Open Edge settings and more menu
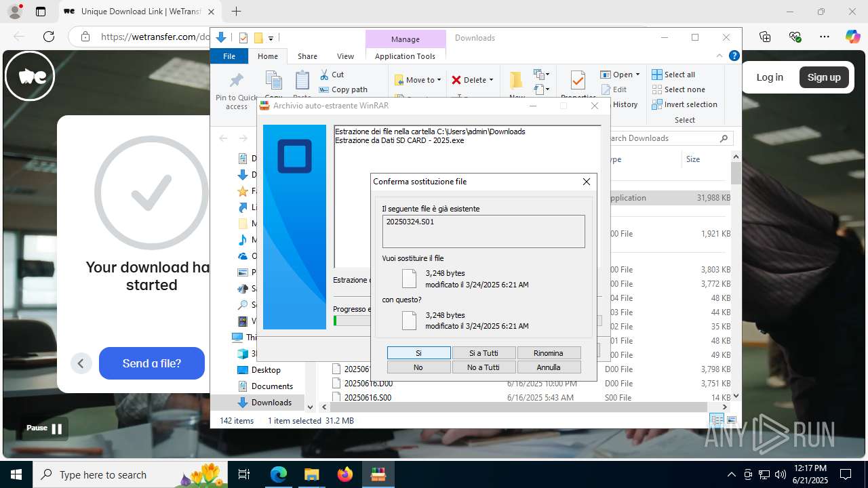The height and width of the screenshot is (488, 868). click(825, 37)
